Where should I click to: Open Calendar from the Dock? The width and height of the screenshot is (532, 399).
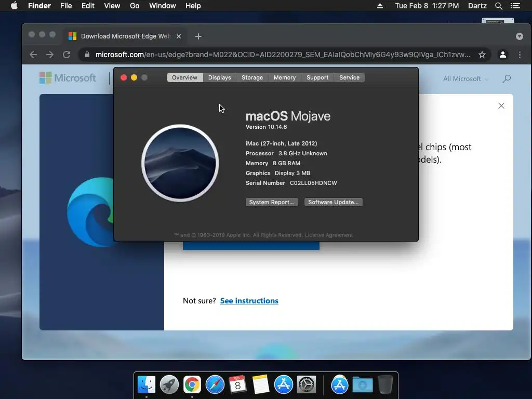(237, 384)
